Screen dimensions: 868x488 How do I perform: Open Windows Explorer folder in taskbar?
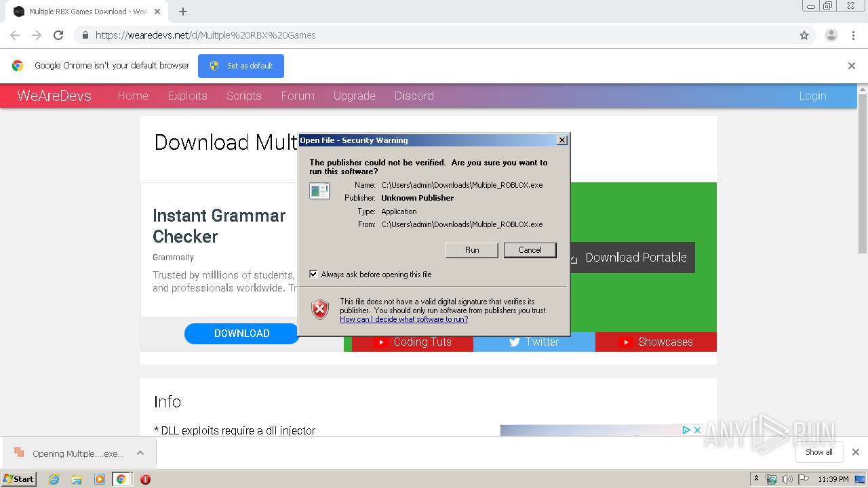tap(77, 479)
